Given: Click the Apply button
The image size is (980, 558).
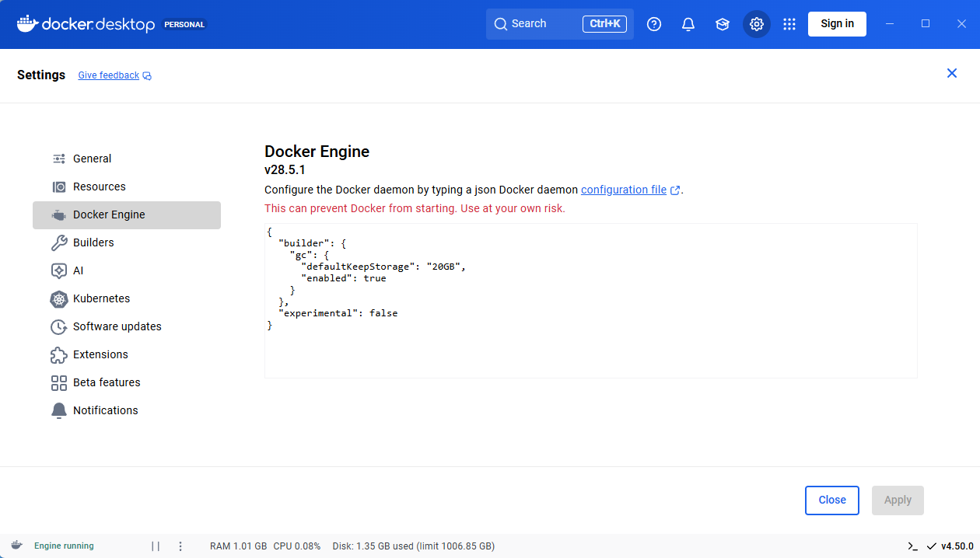Looking at the screenshot, I should point(898,500).
